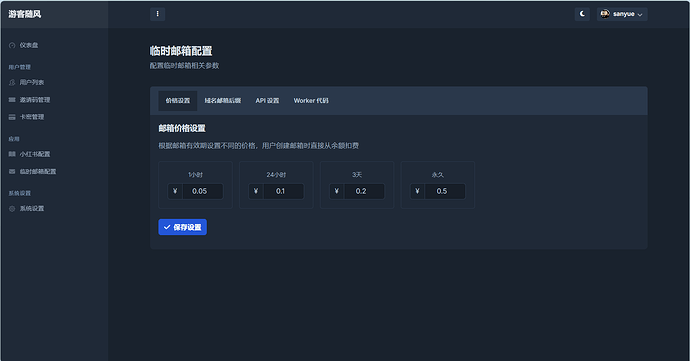This screenshot has height=361, width=690.
Task: Click the 3天 label above 0.2
Action: click(x=357, y=175)
